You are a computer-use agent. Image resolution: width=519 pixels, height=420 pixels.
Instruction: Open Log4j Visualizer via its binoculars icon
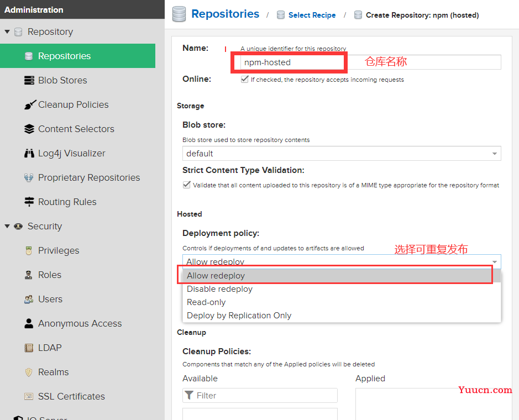click(x=29, y=153)
